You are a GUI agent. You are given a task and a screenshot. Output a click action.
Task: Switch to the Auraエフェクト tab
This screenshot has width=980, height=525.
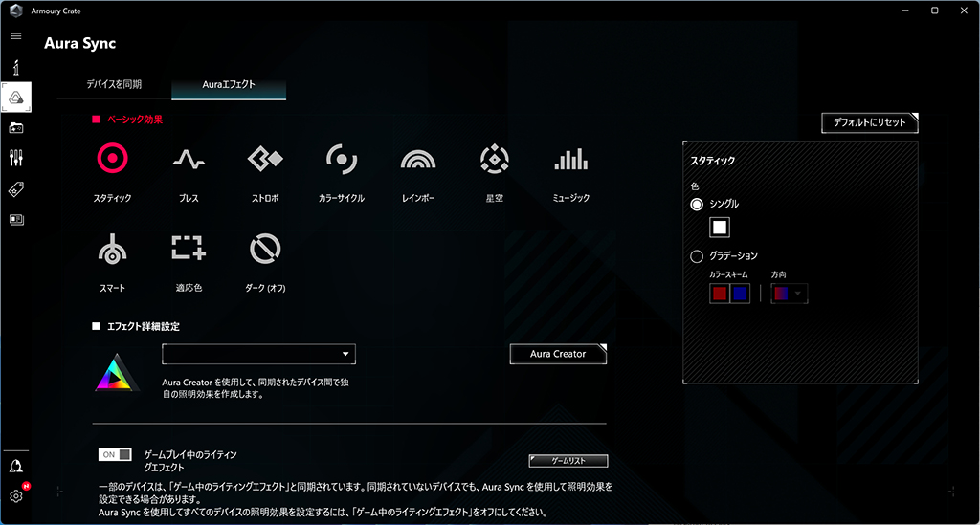[229, 84]
